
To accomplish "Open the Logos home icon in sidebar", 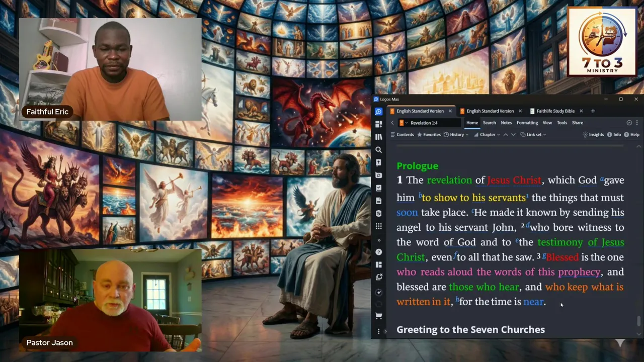I will click(379, 111).
